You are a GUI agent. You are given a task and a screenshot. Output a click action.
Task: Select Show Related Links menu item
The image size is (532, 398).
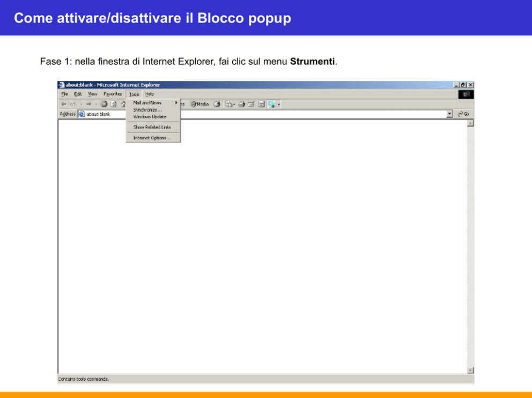pos(152,127)
